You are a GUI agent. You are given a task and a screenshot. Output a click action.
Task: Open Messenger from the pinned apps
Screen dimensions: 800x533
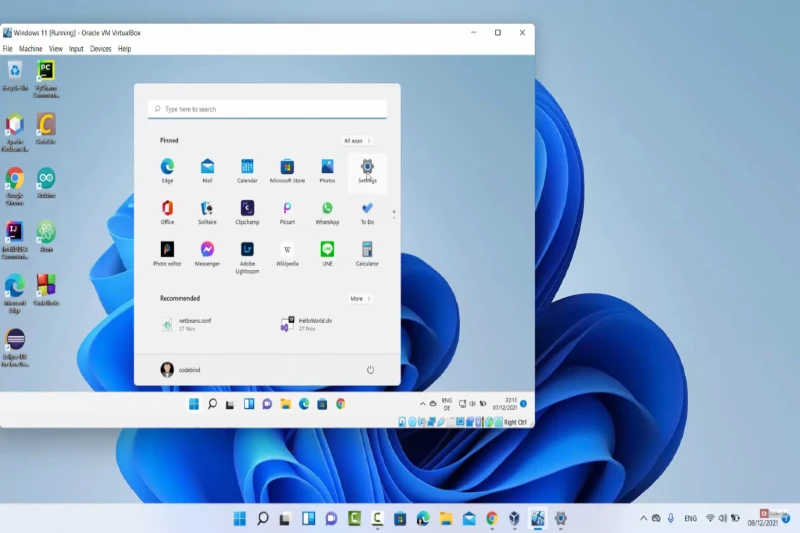pyautogui.click(x=207, y=254)
